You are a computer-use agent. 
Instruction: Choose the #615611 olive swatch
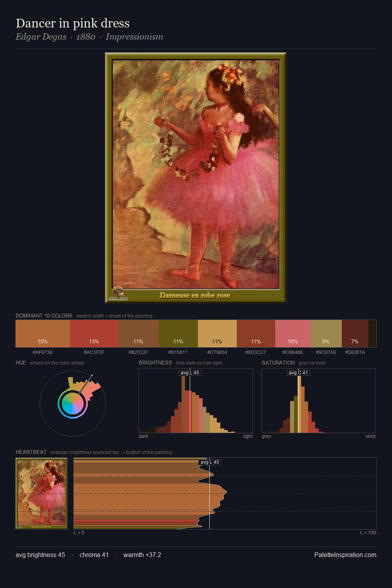point(178,334)
